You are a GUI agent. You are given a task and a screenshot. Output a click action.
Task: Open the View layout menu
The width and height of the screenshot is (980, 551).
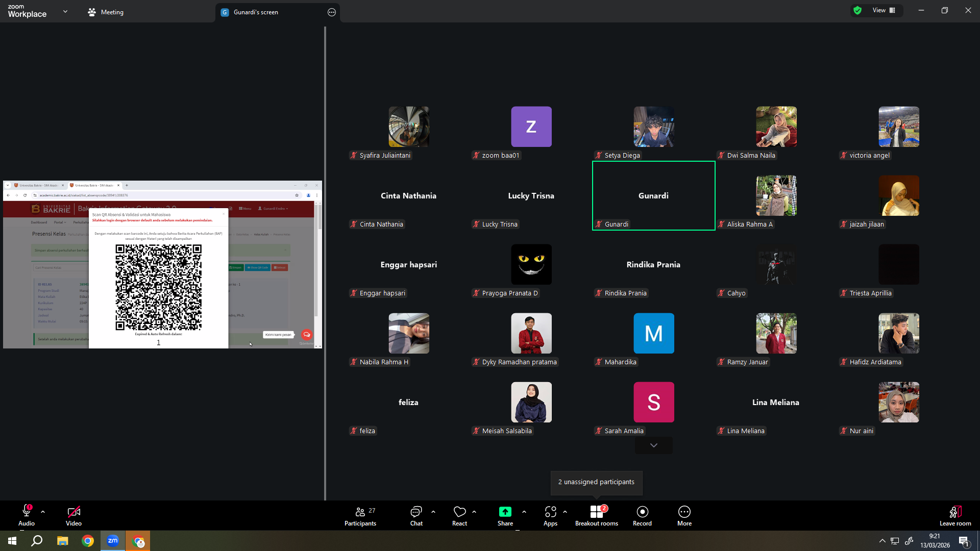click(x=884, y=10)
